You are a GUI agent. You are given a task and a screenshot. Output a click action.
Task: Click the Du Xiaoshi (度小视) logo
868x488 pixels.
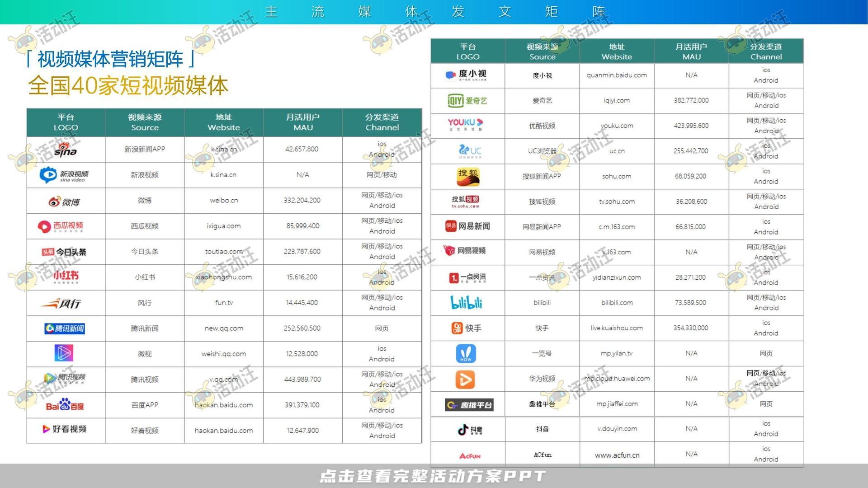(466, 75)
